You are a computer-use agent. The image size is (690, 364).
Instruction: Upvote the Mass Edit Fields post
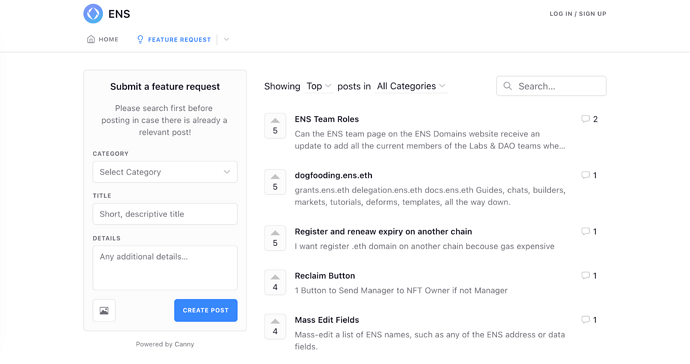275,327
